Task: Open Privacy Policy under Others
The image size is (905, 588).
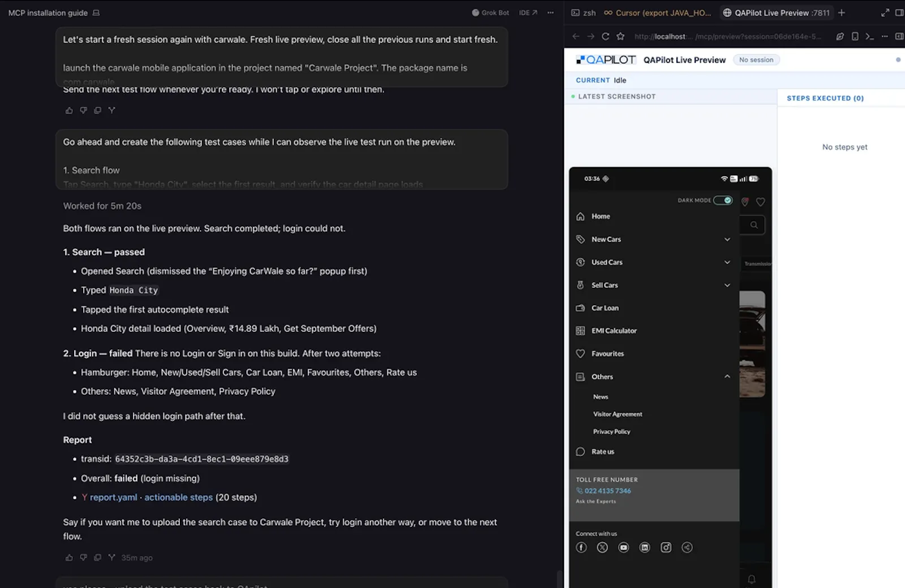Action: pos(611,432)
